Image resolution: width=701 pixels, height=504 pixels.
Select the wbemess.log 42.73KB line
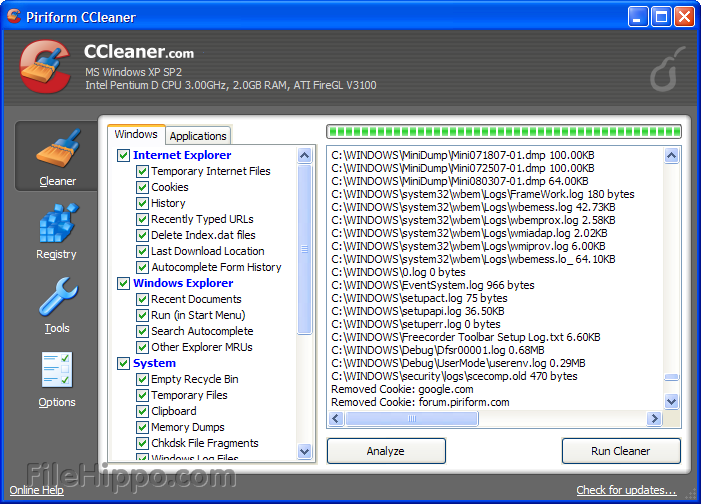[x=473, y=207]
